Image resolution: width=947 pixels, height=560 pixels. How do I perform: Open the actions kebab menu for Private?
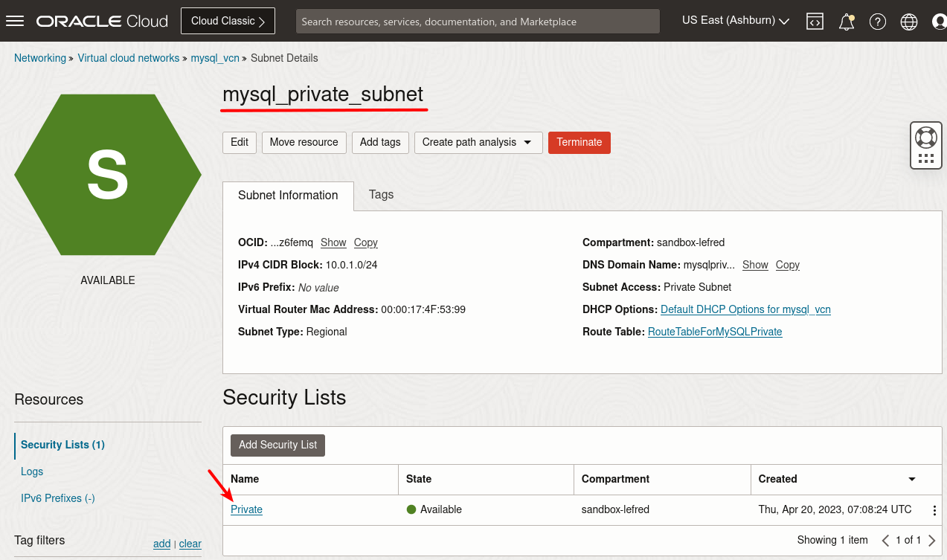pos(934,509)
